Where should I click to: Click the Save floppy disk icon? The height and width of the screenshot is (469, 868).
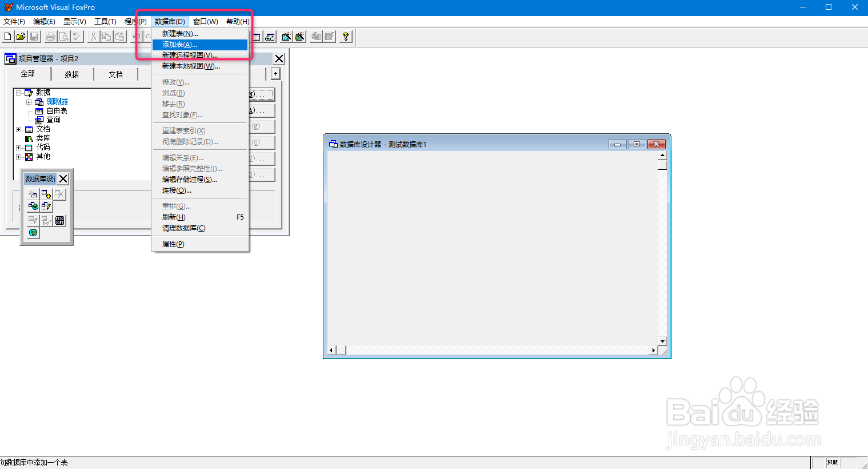click(34, 37)
